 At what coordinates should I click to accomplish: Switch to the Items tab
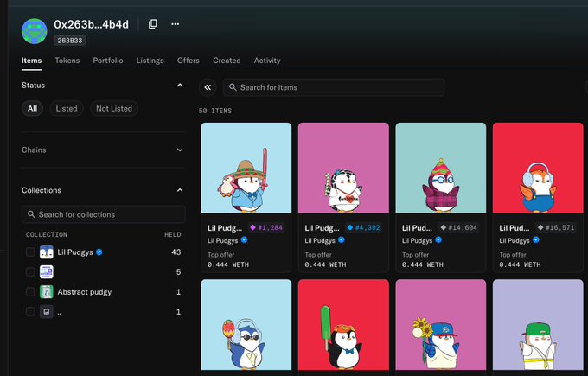click(x=31, y=61)
